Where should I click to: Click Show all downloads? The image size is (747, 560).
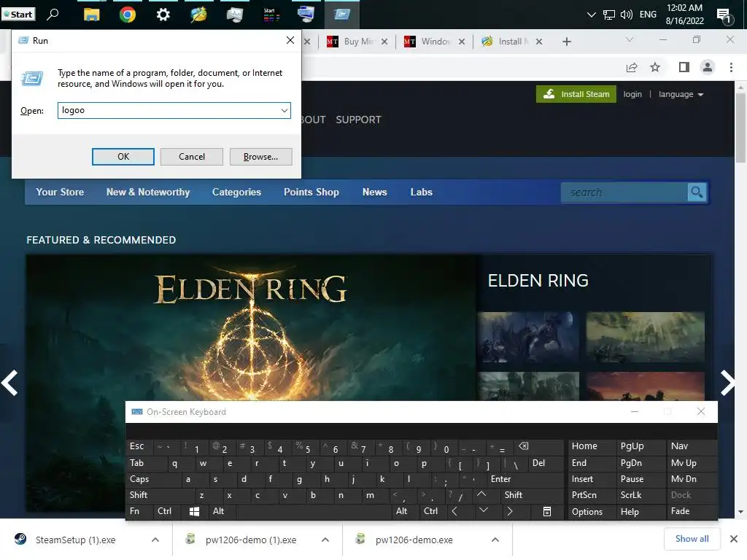692,539
